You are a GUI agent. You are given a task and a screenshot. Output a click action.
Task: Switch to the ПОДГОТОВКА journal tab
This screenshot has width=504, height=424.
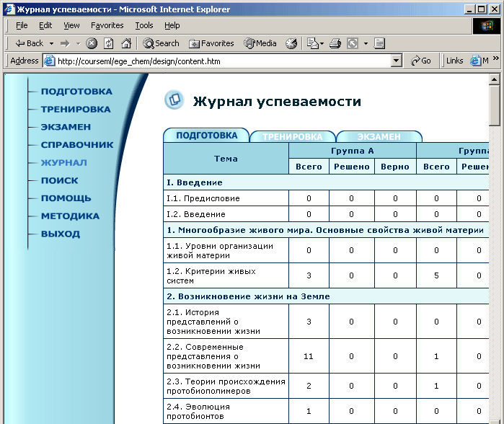point(206,136)
